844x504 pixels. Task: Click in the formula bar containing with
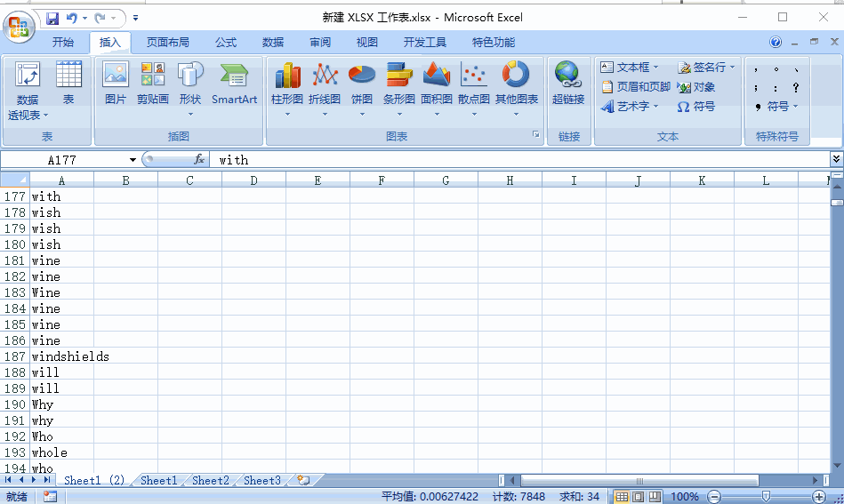pos(519,160)
